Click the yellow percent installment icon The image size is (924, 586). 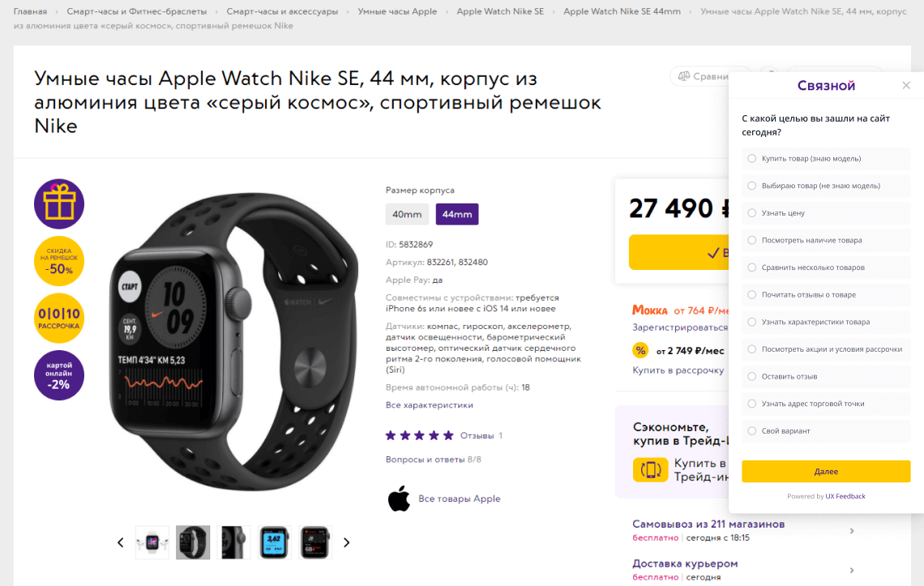tap(640, 350)
